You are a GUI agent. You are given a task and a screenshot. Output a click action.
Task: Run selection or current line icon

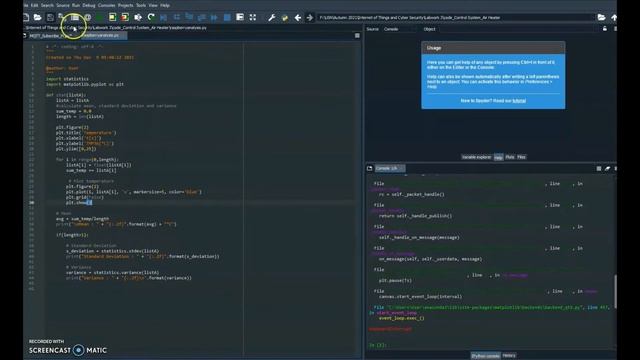138,18
